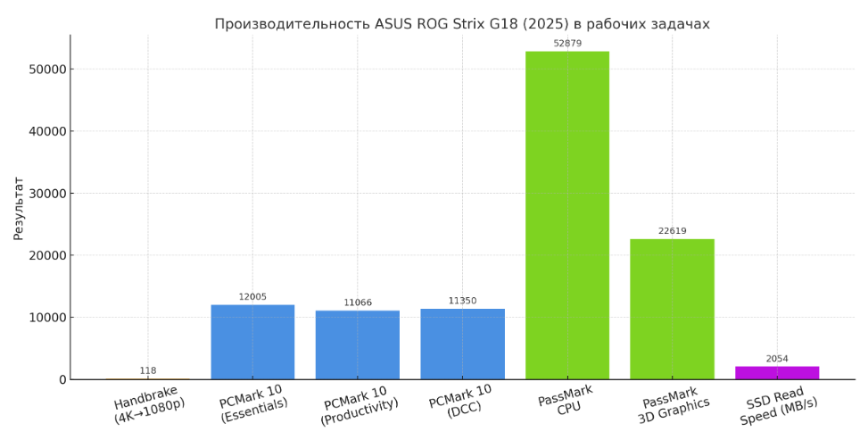This screenshot has height=440, width=868.
Task: Click the Handbrake (4K→1080p) axis label
Action: click(148, 405)
